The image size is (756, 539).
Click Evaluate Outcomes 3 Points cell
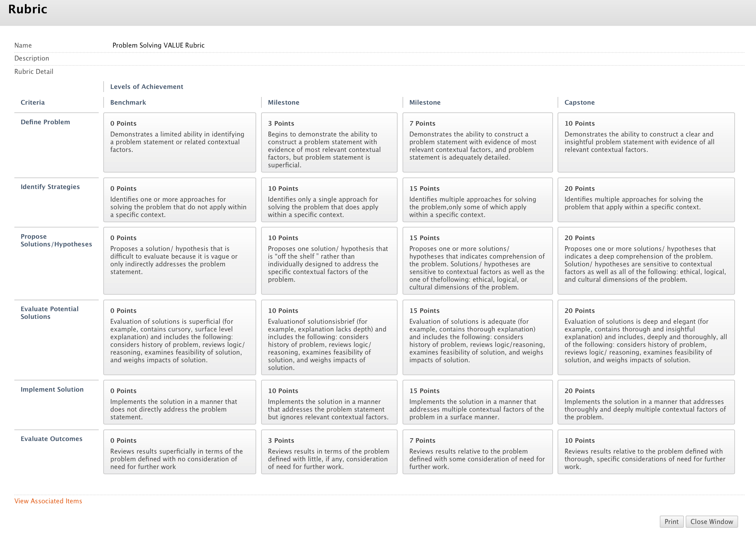(x=329, y=452)
